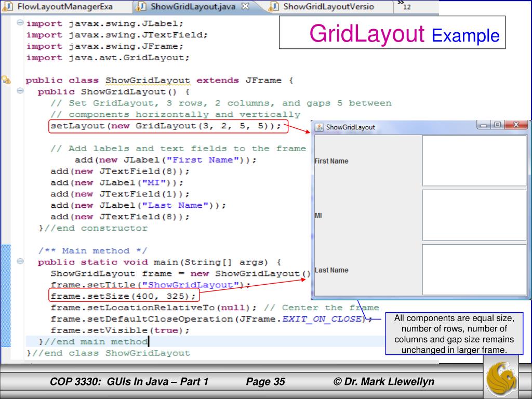Click the line "import javax.swing.JLabel;"
This screenshot has width=532, height=399.
tap(105, 23)
